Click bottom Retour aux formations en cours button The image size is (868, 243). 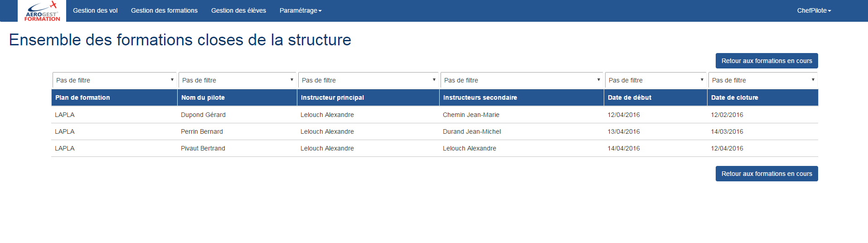point(766,174)
